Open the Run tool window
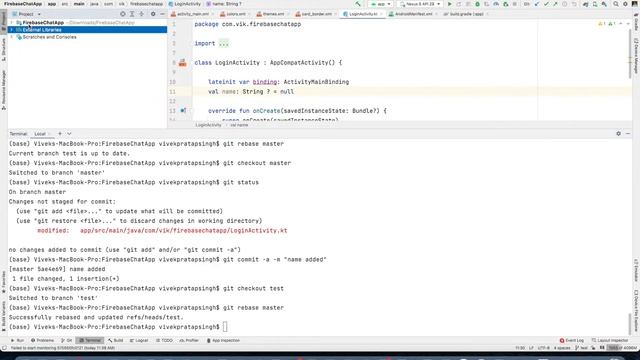 tap(18, 340)
